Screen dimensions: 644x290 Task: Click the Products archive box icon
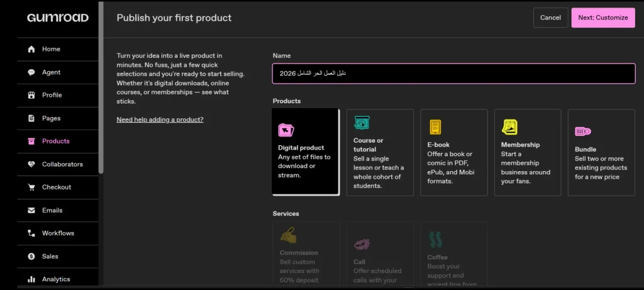click(x=31, y=142)
